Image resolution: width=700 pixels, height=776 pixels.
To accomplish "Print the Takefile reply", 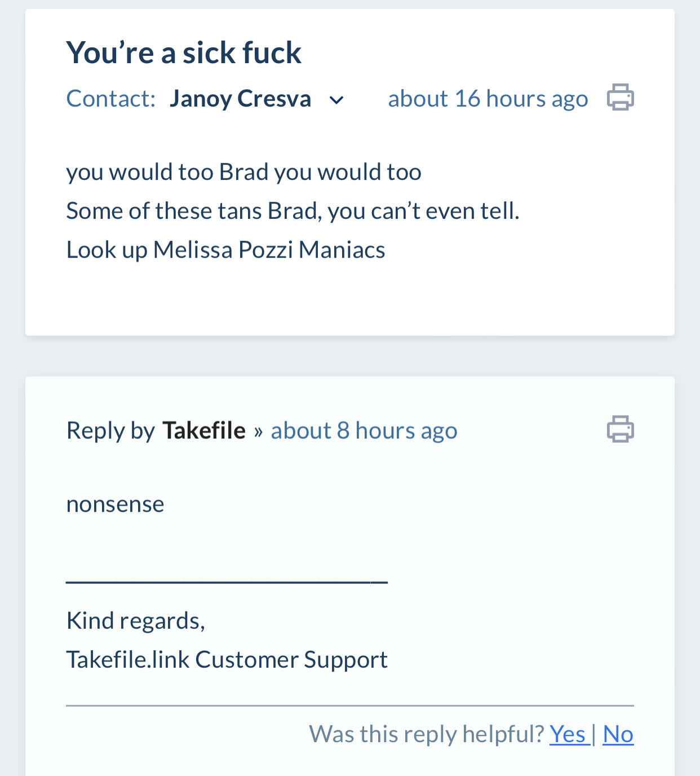I will point(620,429).
